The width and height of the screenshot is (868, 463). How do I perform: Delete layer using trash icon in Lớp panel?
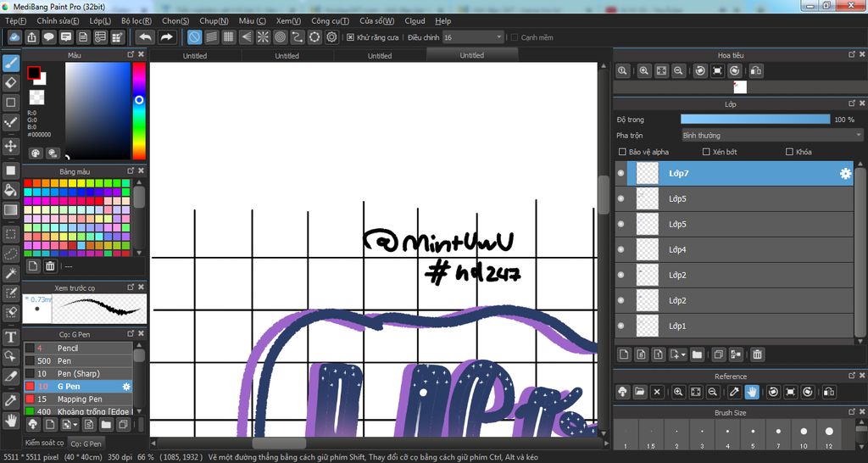click(x=757, y=354)
